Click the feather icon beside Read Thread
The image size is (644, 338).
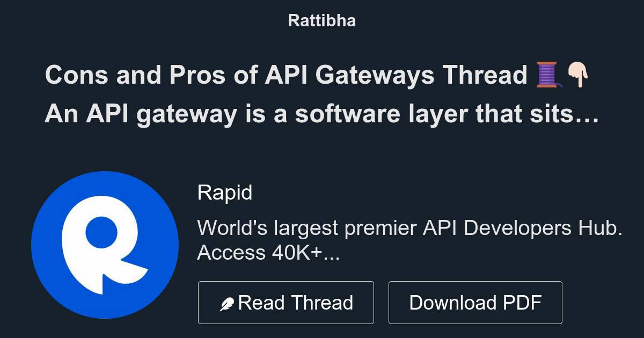(x=227, y=304)
